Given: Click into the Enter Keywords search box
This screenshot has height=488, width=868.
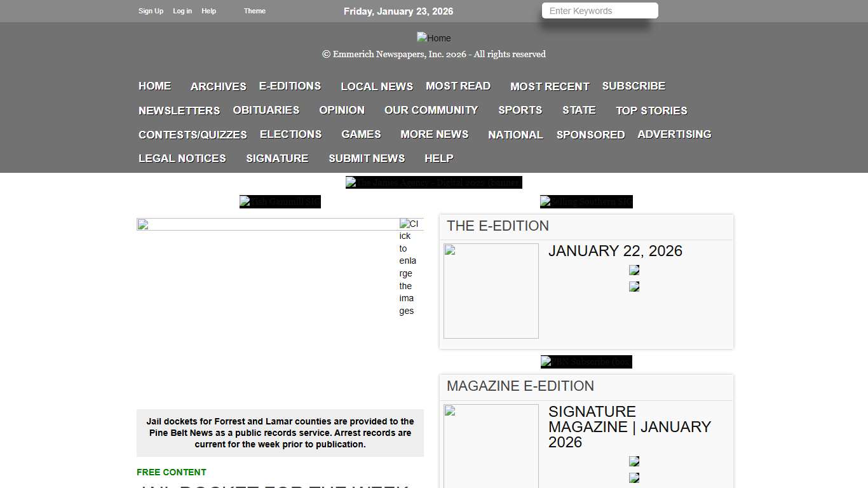Looking at the screenshot, I should pos(599,10).
